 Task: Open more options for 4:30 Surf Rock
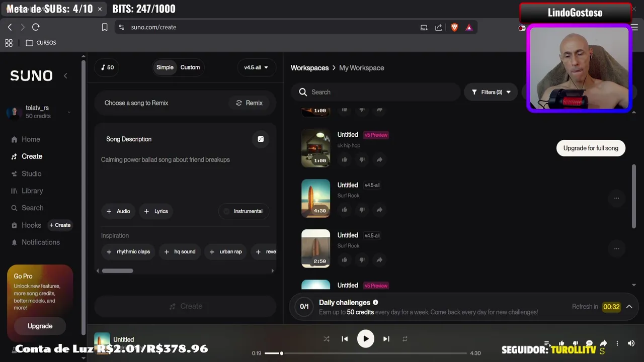point(616,198)
